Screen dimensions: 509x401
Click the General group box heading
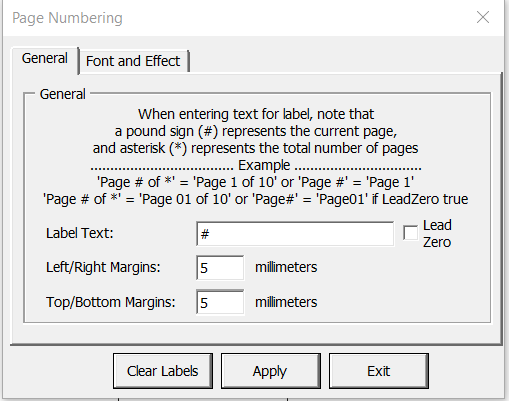[x=63, y=94]
